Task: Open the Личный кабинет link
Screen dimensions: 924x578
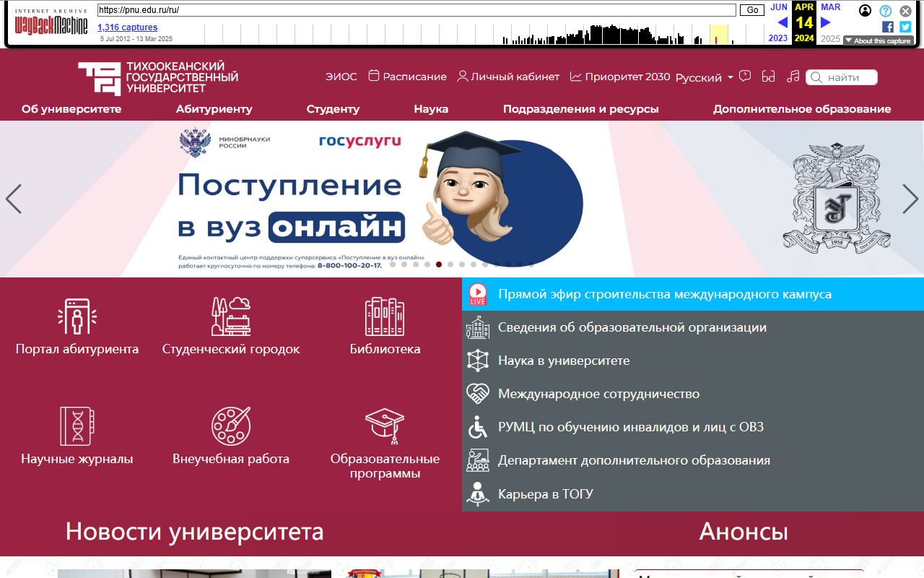Action: [x=508, y=77]
